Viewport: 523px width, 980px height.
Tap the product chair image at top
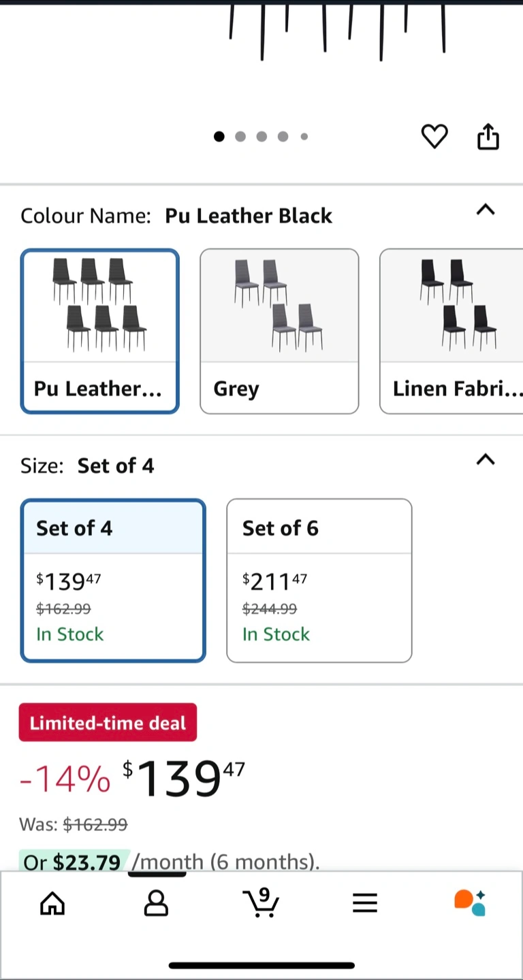337,31
